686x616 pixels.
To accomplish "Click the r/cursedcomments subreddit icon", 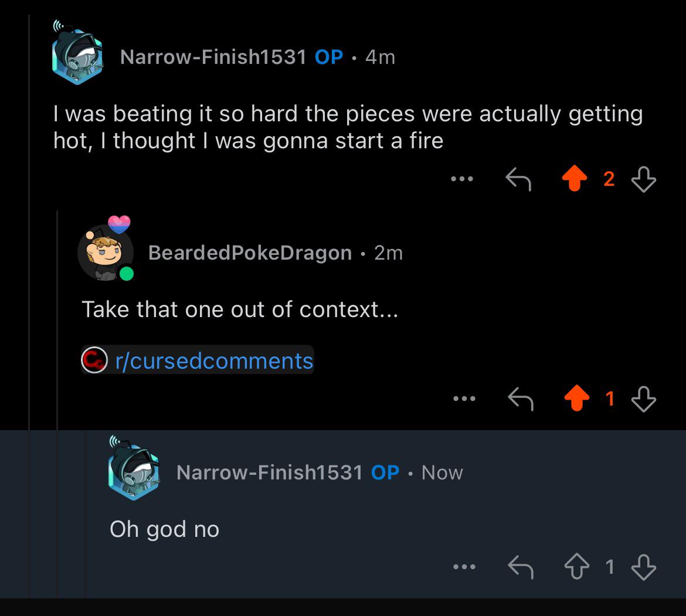I will 94,360.
